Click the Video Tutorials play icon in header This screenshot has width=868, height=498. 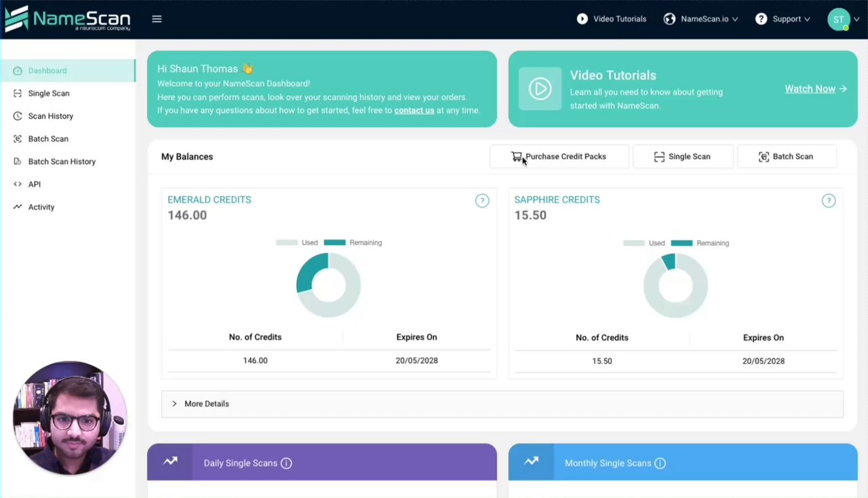coord(583,19)
